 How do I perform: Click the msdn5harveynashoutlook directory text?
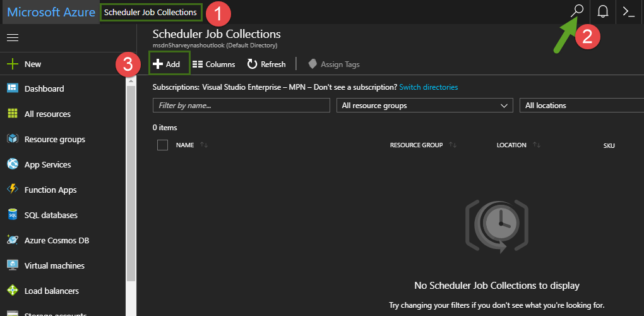[215, 46]
